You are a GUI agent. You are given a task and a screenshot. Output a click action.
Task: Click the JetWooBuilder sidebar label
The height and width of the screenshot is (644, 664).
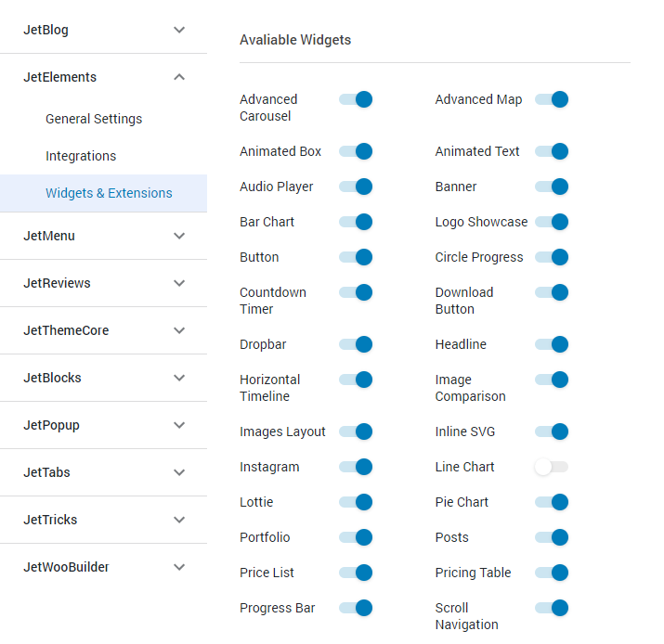click(66, 567)
